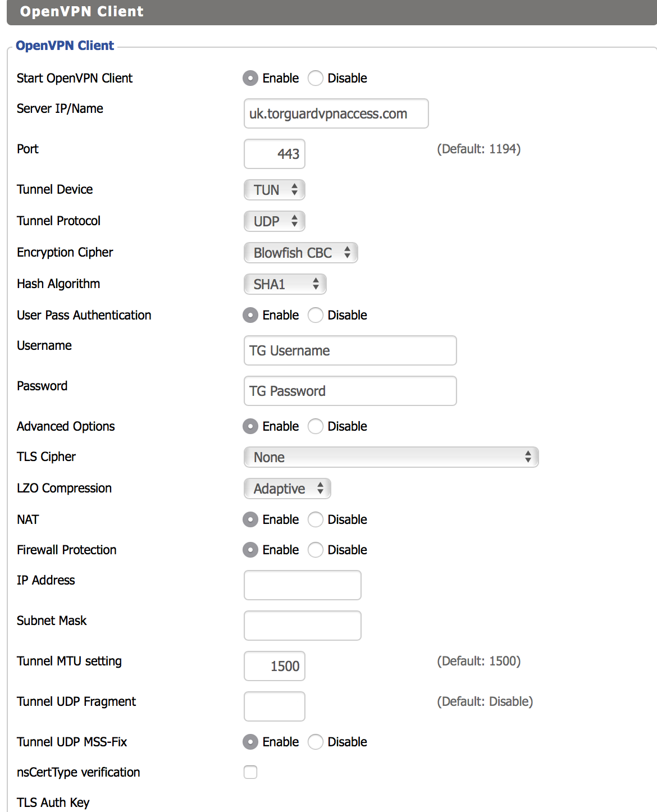Open the Tunnel Protocol UDP dropdown

tap(275, 221)
